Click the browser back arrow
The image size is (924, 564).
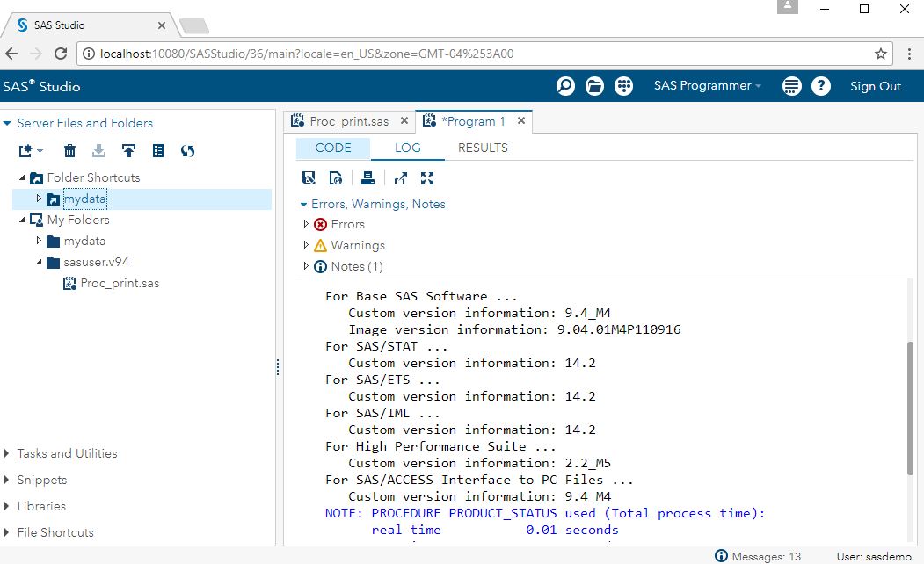[x=11, y=54]
